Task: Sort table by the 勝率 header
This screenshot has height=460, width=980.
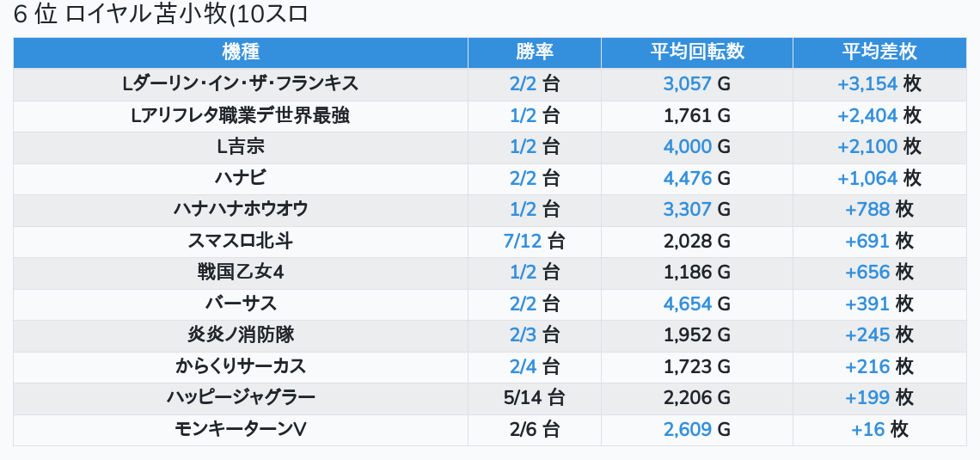Action: pos(535,52)
